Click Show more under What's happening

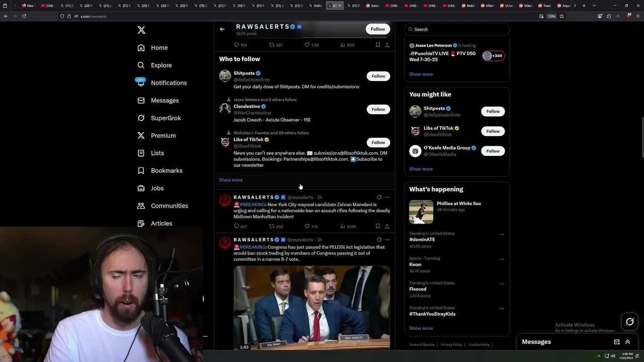pyautogui.click(x=421, y=328)
